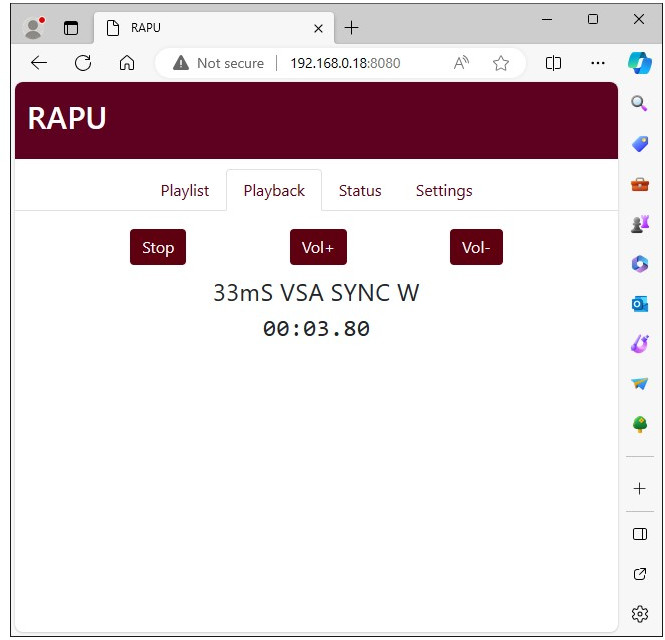Decrease volume with Vol- button
Image resolution: width=665 pixels, height=640 pixels.
476,247
